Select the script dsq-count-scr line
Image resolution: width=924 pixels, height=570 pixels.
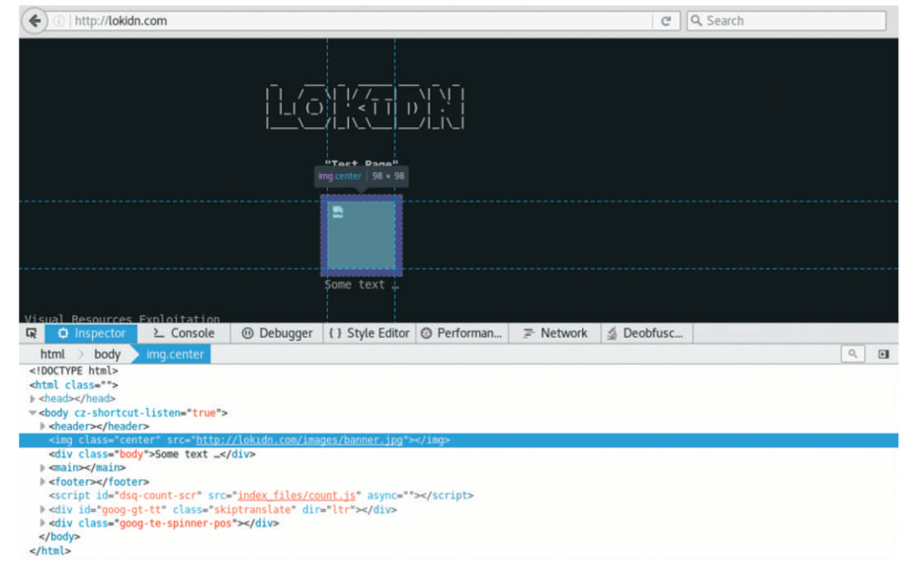click(261, 495)
